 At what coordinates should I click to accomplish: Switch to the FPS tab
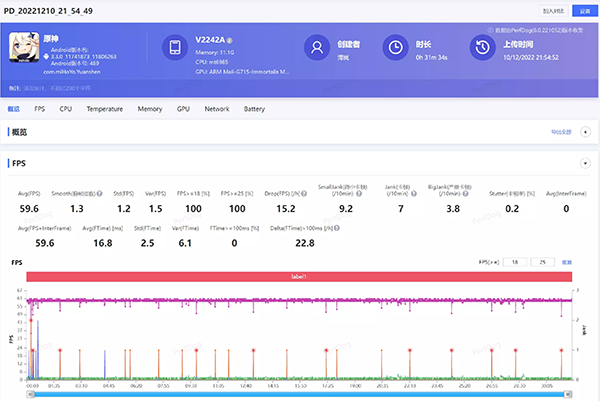40,108
